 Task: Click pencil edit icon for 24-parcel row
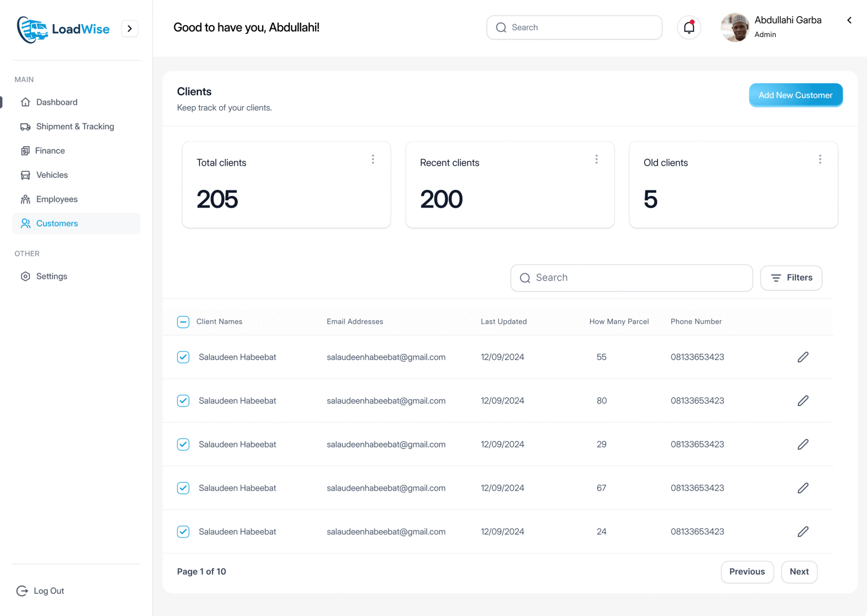(x=803, y=532)
